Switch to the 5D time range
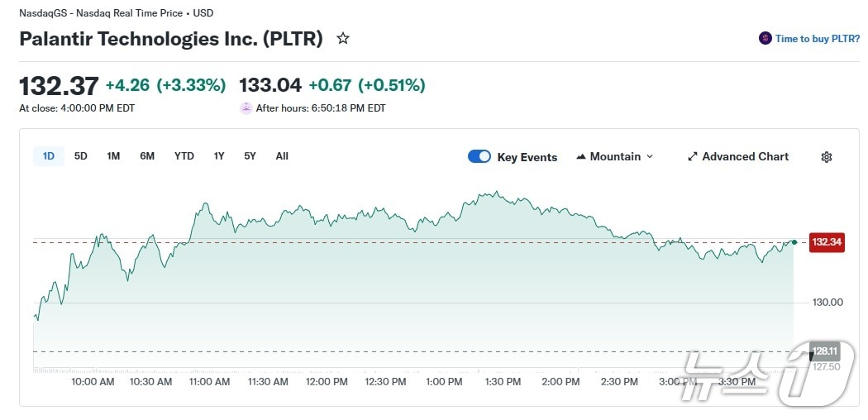868x420 pixels. (81, 156)
